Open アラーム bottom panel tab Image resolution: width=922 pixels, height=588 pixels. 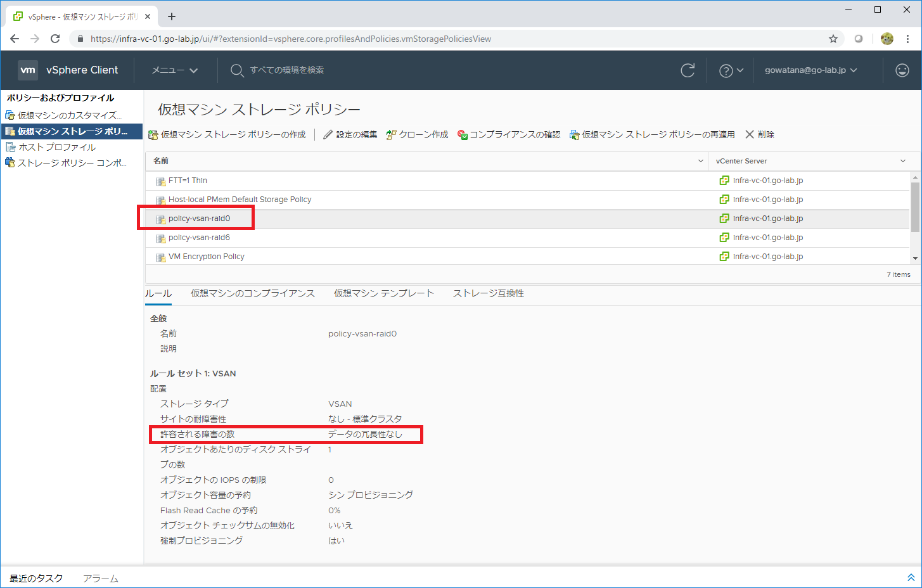(101, 578)
